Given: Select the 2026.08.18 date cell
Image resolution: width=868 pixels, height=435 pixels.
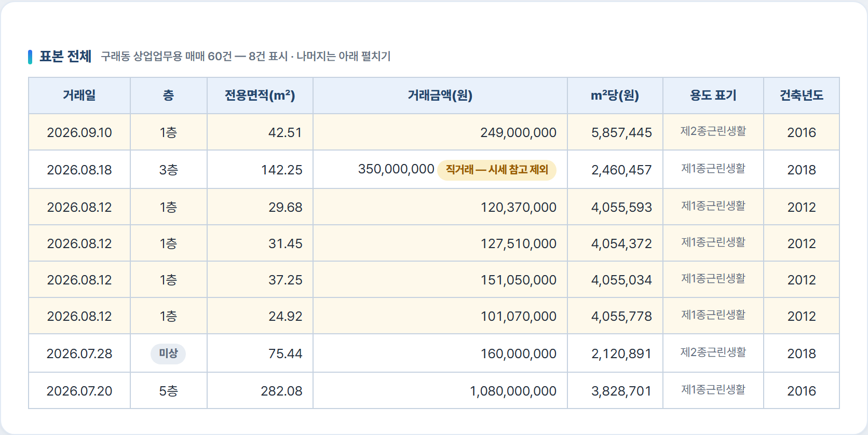Looking at the screenshot, I should (x=79, y=170).
